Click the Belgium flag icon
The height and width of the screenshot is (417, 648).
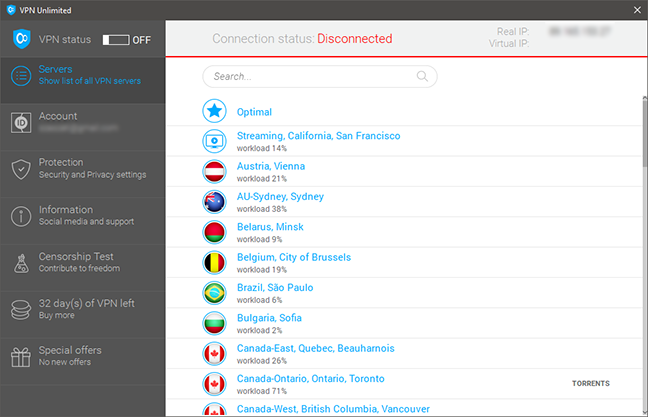(x=214, y=263)
